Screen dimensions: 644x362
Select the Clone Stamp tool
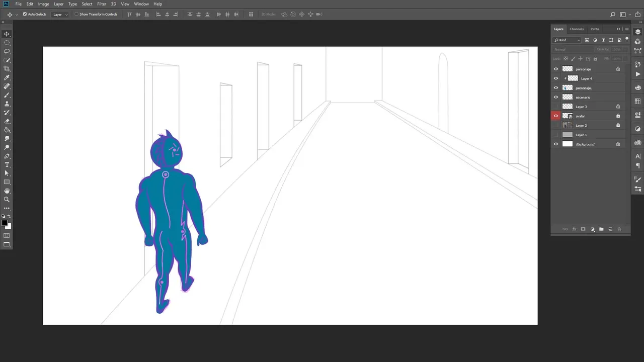click(7, 104)
